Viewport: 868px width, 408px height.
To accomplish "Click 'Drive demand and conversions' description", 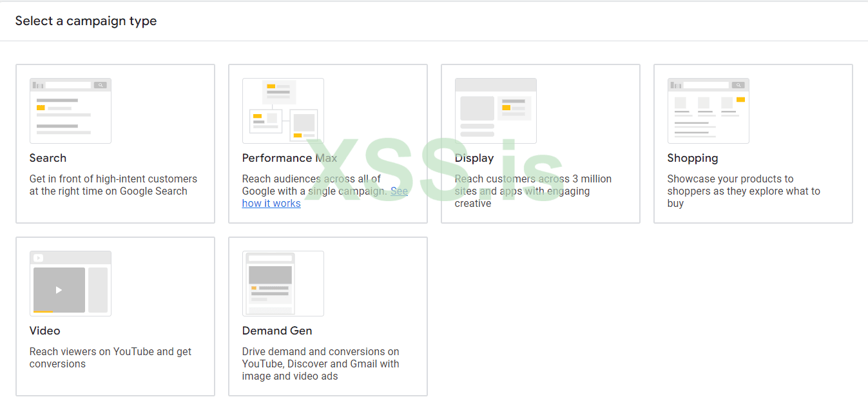I will click(x=321, y=364).
